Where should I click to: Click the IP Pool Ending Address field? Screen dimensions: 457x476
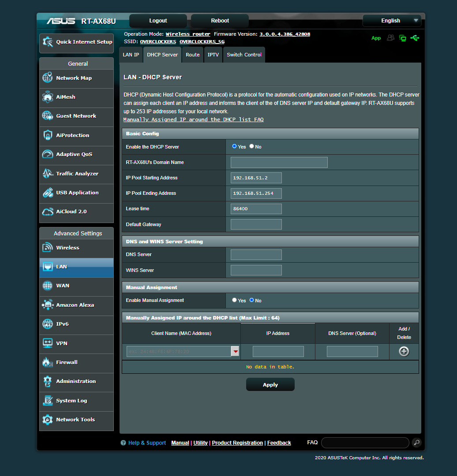(x=256, y=193)
